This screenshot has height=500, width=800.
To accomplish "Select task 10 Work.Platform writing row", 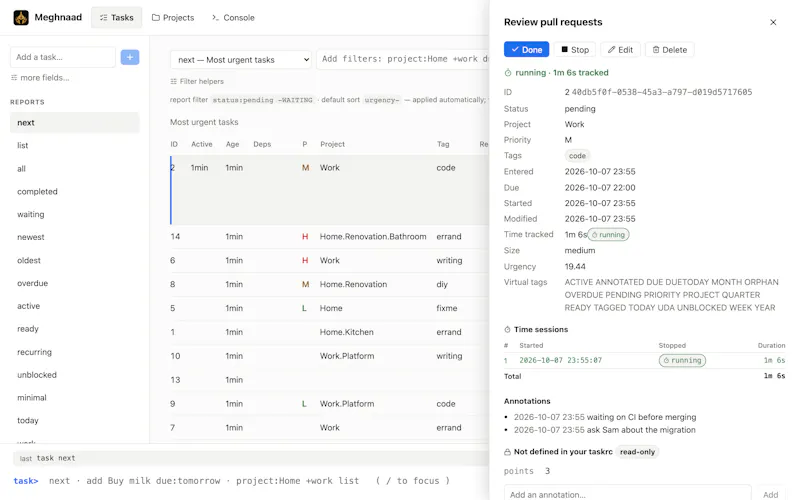I will (330, 356).
